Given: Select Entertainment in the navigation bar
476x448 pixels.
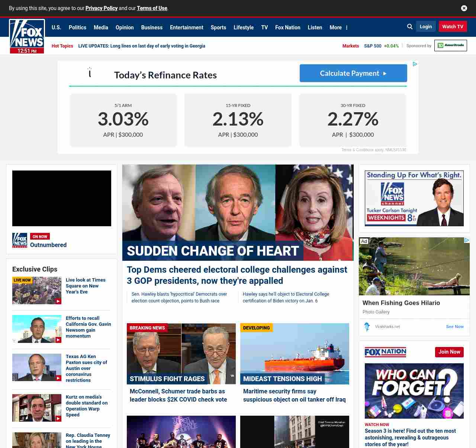Looking at the screenshot, I should coord(186,27).
